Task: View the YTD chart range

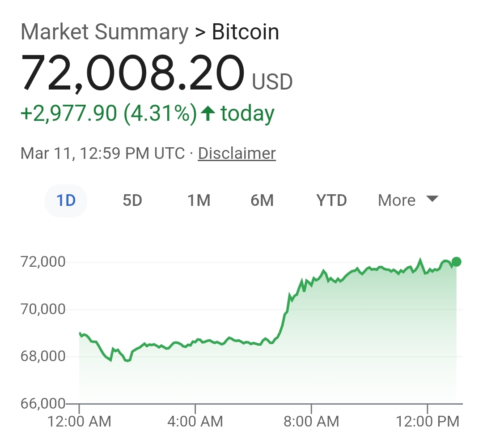Action: [331, 201]
